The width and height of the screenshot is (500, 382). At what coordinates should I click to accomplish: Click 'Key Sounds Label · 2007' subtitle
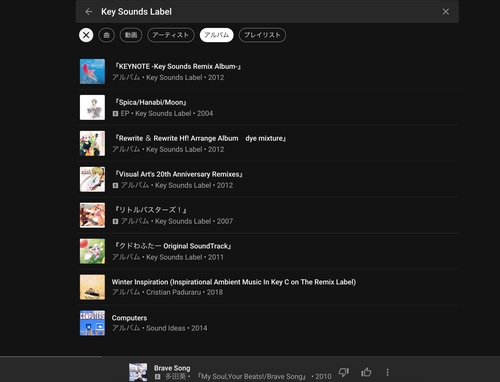[x=194, y=221]
